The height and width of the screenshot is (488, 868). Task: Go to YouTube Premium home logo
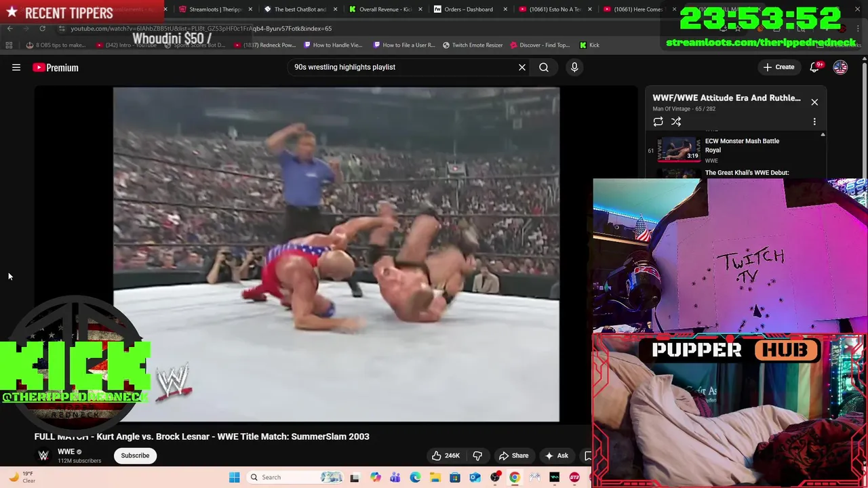(56, 67)
